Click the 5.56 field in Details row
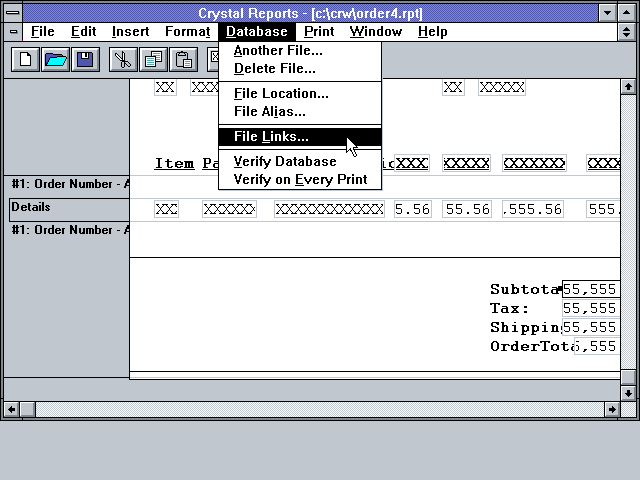The width and height of the screenshot is (640, 480). coord(413,209)
